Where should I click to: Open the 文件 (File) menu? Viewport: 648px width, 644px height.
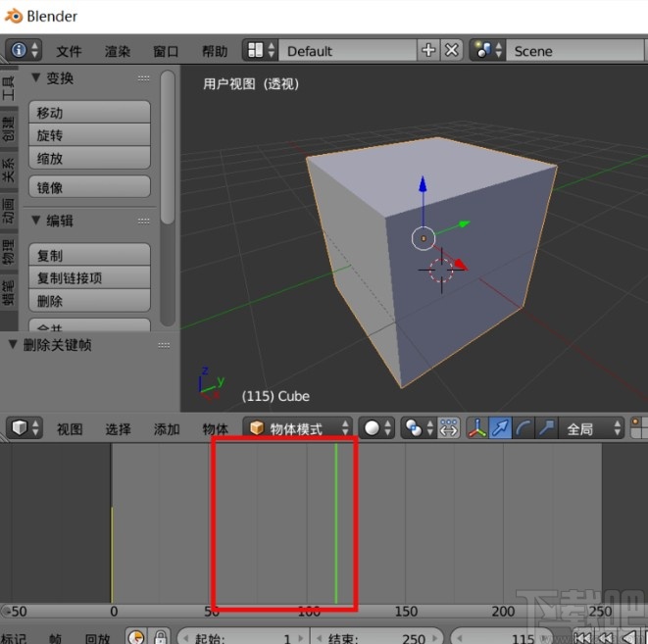(69, 51)
